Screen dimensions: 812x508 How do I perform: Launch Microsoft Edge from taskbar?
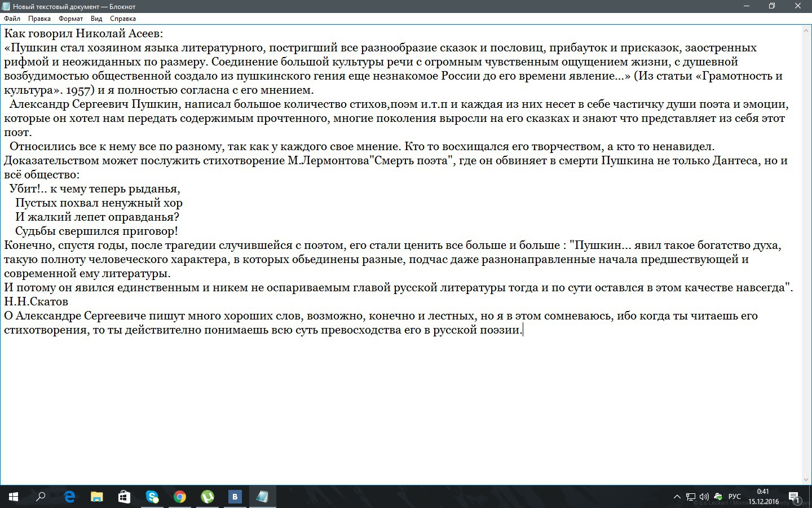(x=69, y=497)
